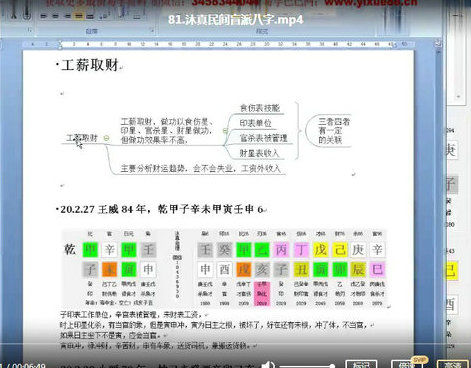Click the orange 戌 luck pillar cell
The height and width of the screenshot is (368, 471).
point(243,269)
